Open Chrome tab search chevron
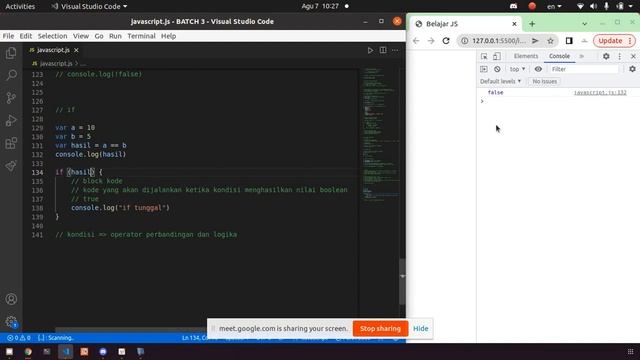This screenshot has width=640, height=360. [x=584, y=24]
